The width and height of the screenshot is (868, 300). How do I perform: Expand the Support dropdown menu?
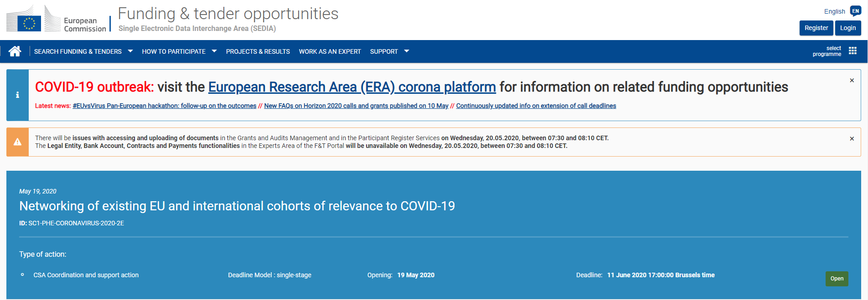tap(389, 51)
